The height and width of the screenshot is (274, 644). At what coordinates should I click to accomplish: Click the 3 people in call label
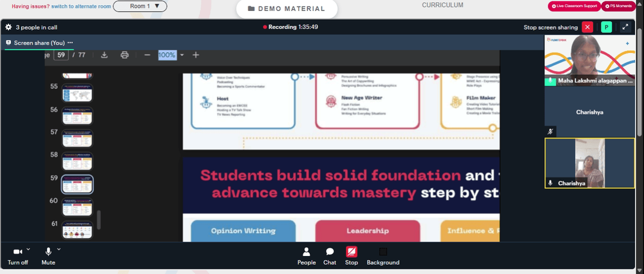[37, 28]
